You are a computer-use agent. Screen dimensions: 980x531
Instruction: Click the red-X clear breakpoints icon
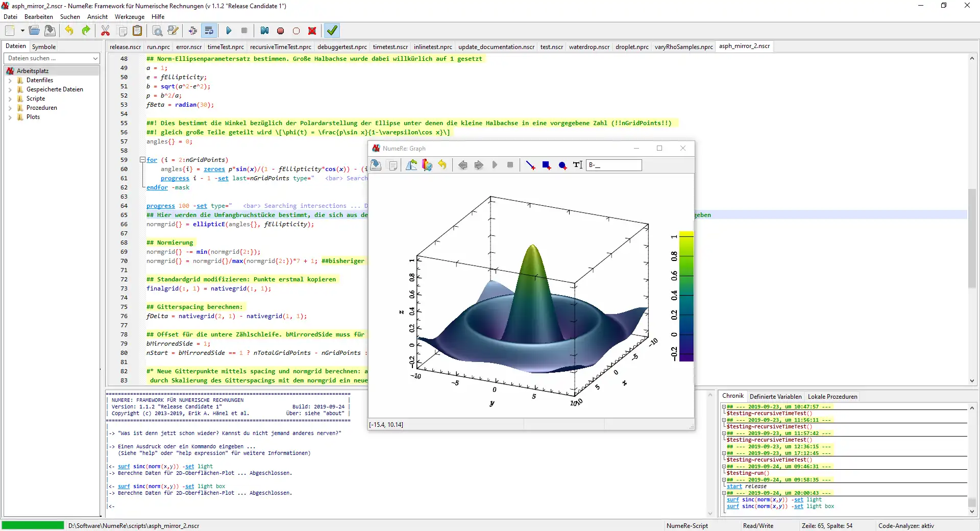(312, 31)
